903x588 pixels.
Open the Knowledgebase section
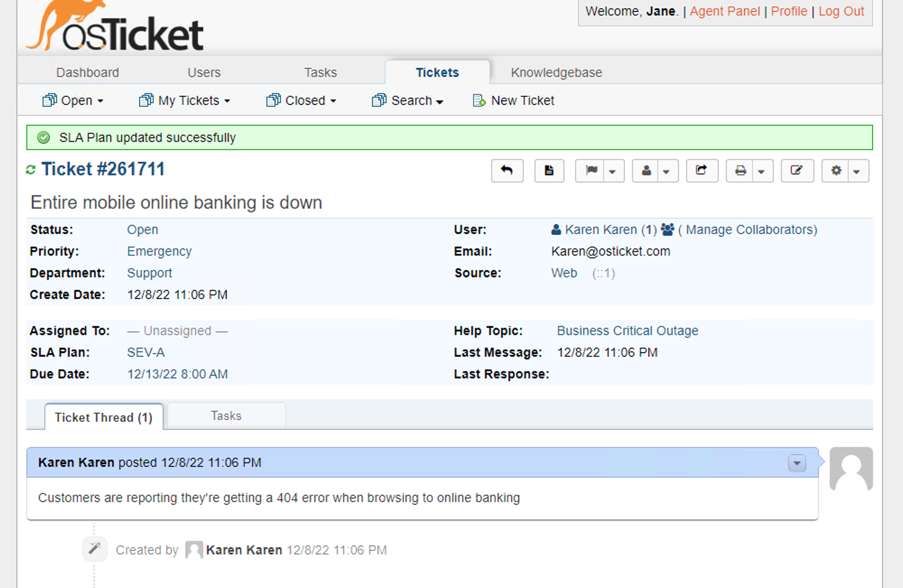point(556,72)
